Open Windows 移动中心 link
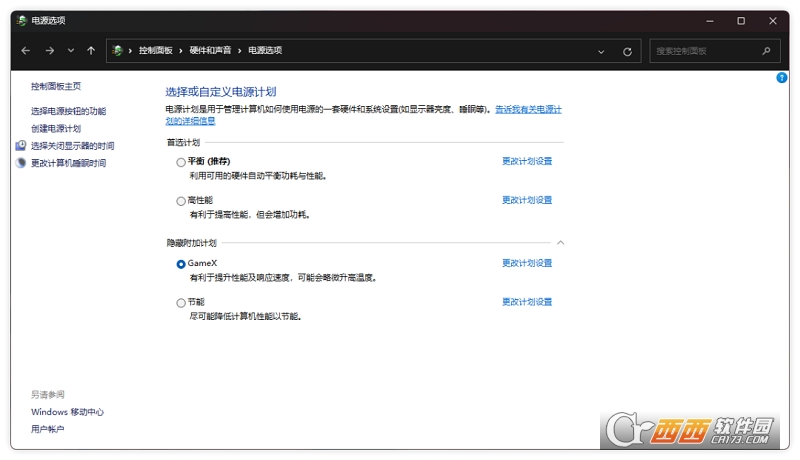 67,412
